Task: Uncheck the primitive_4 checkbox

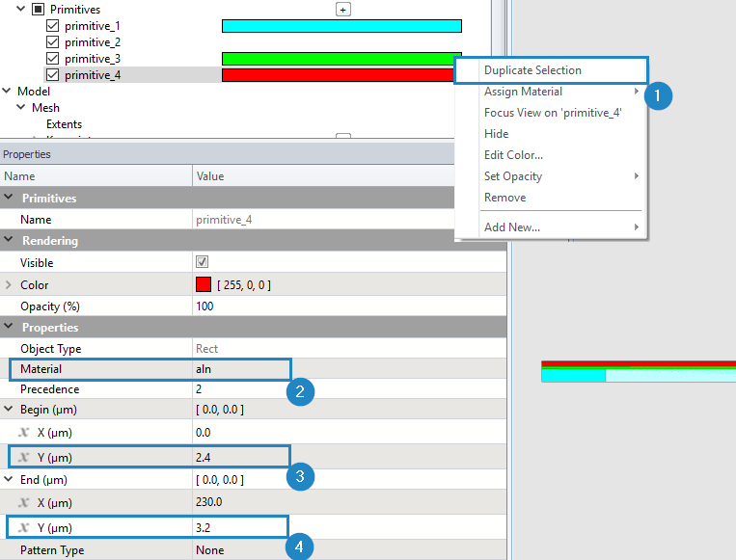Action: coord(52,75)
